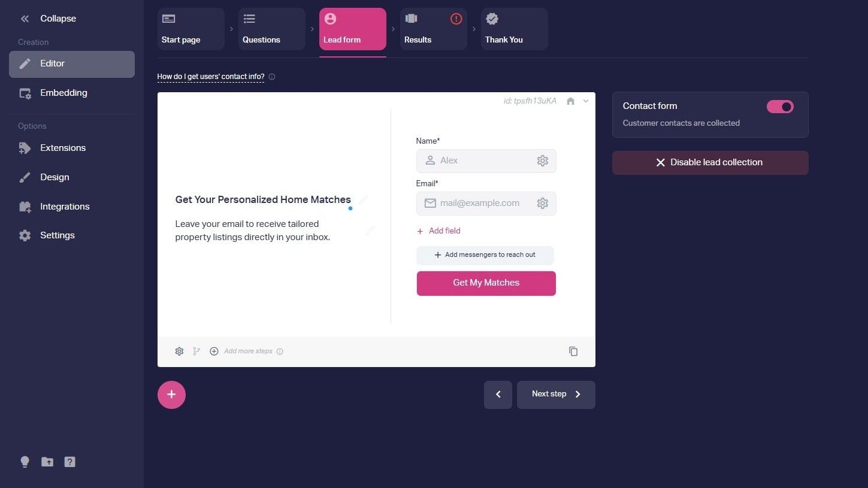Screen dimensions: 868x488
Task: Switch to the Results tab
Action: coord(433,29)
